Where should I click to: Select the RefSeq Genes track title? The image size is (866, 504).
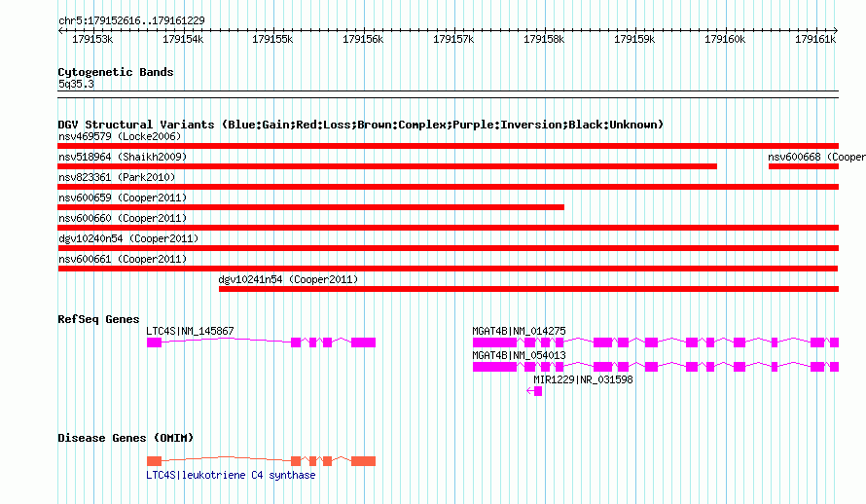(98, 319)
